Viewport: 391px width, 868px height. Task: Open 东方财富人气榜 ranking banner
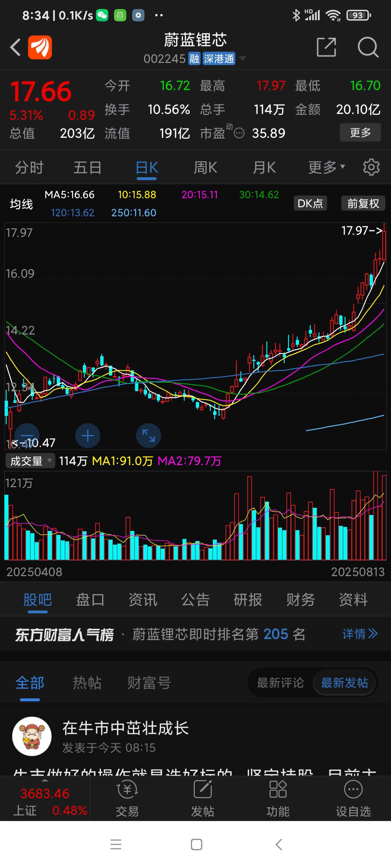[195, 634]
